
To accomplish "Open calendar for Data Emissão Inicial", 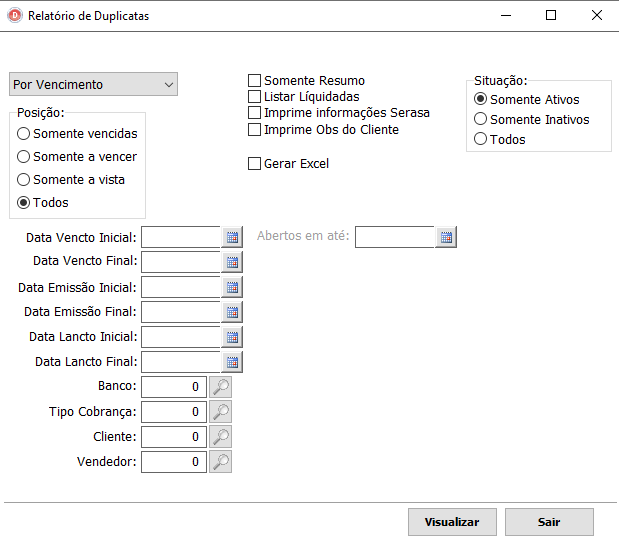I will pyautogui.click(x=232, y=287).
